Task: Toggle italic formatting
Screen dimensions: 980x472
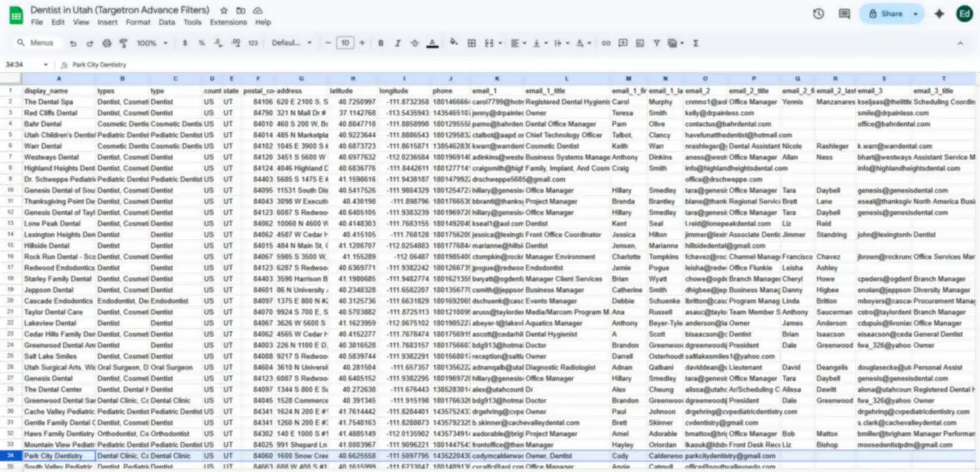Action: [397, 43]
